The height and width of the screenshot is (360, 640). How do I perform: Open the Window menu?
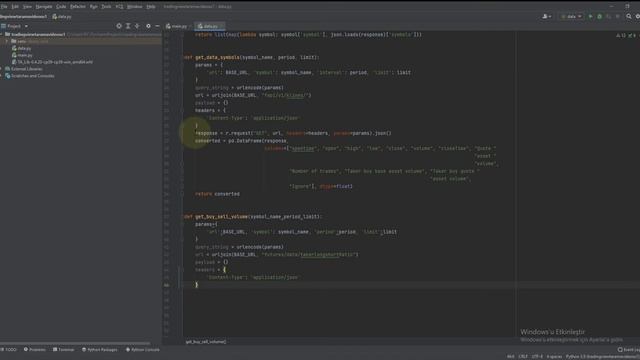pos(134,7)
